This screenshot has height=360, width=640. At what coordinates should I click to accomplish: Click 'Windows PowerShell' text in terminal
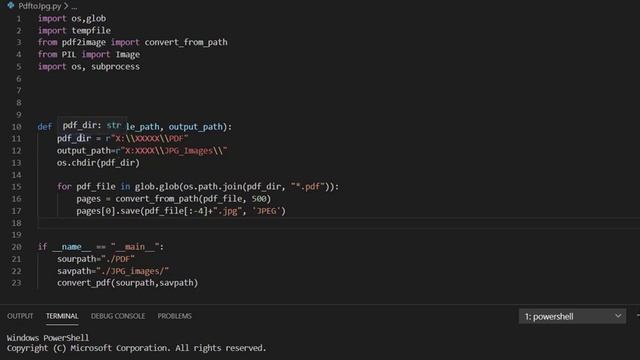(x=48, y=338)
